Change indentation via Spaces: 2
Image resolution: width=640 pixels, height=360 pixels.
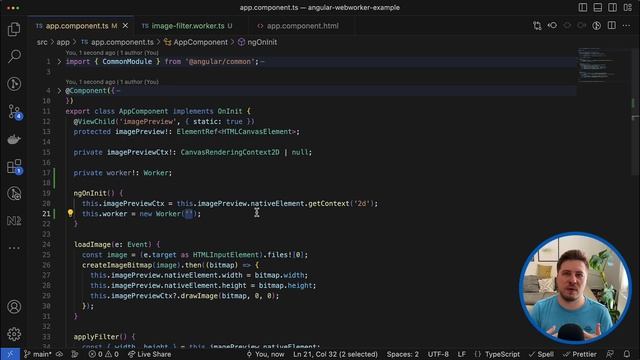pos(402,354)
